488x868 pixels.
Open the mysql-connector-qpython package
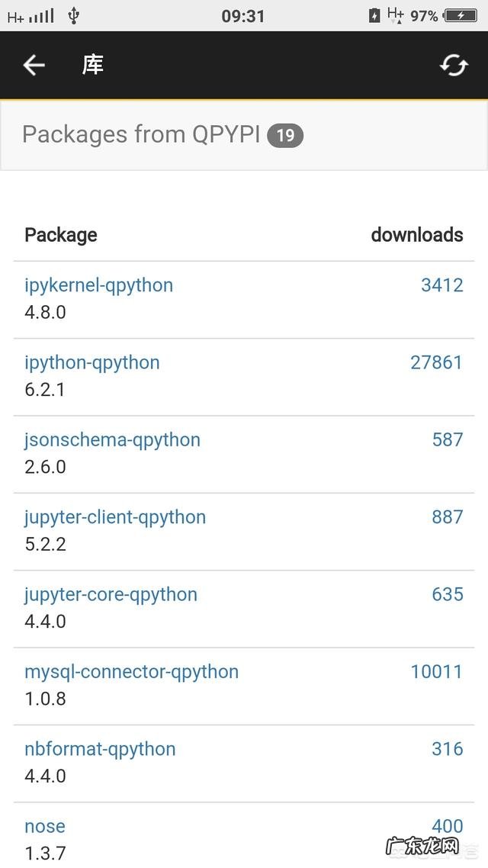click(x=132, y=672)
